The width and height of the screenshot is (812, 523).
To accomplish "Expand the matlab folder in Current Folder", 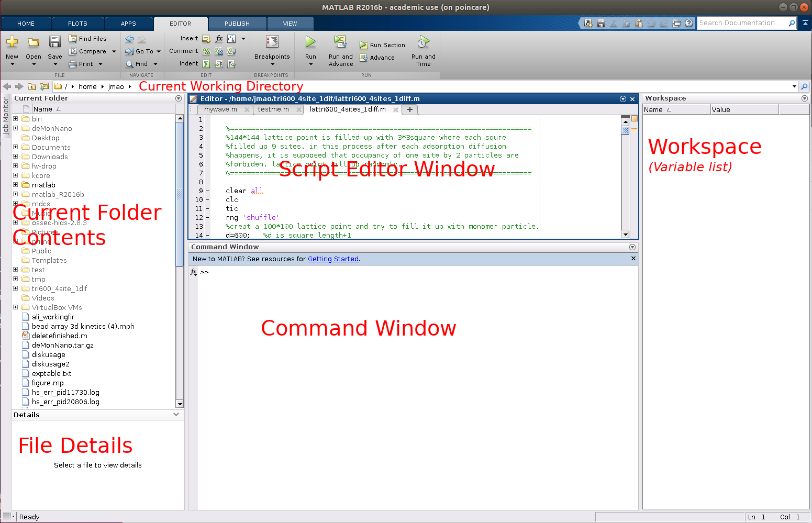I will coord(16,185).
